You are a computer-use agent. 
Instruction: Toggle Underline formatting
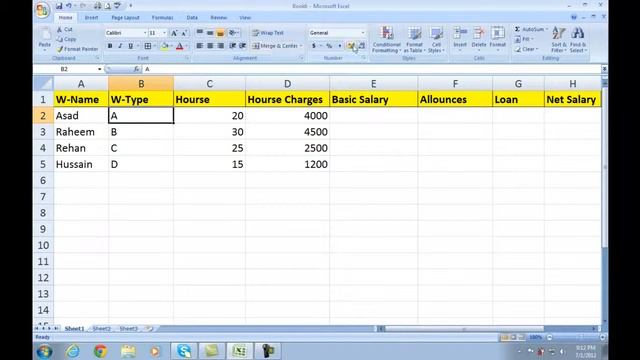(131, 46)
